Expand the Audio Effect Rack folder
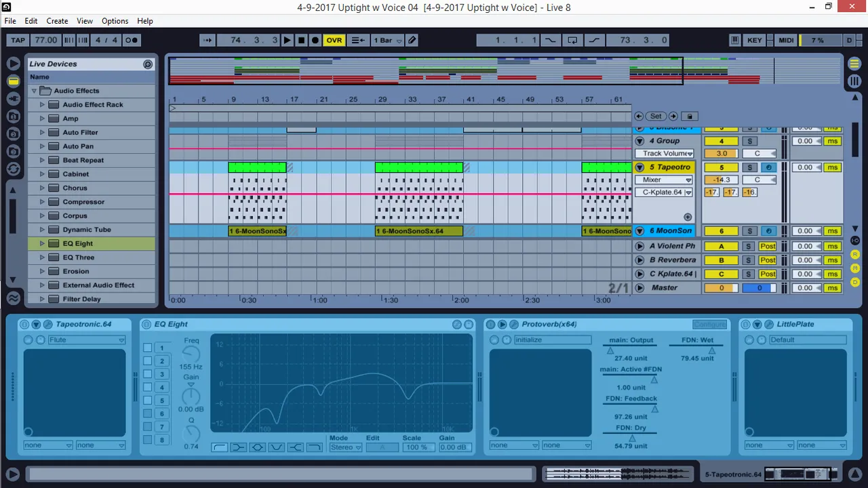This screenshot has height=488, width=868. pos(42,104)
